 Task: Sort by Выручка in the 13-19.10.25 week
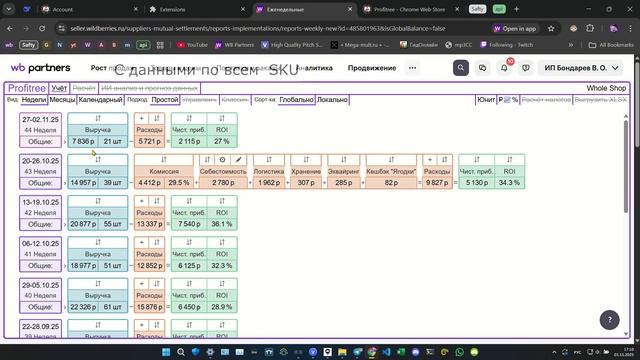(98, 201)
